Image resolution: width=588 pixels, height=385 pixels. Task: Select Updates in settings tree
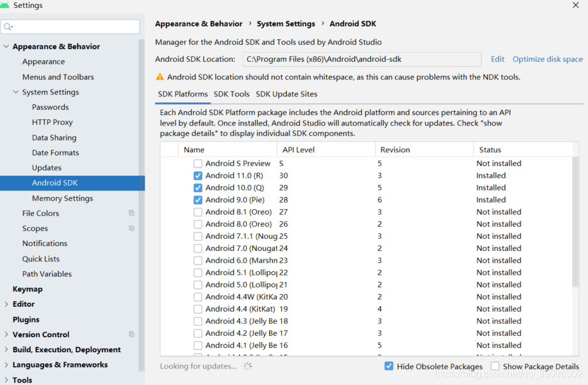click(x=47, y=167)
